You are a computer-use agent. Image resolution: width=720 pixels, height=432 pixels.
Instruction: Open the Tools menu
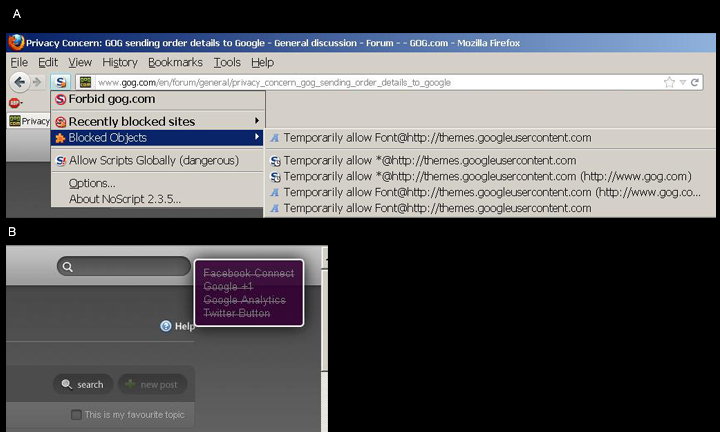point(227,62)
